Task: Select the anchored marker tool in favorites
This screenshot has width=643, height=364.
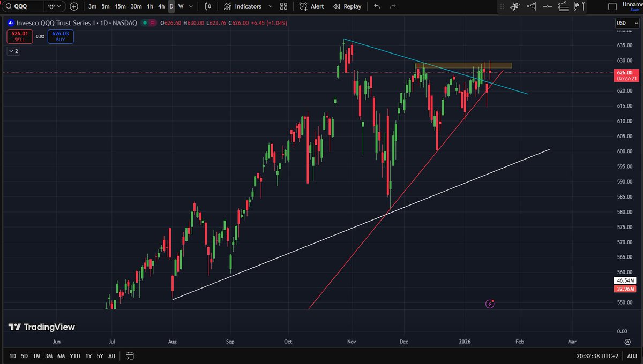Action: tap(579, 6)
